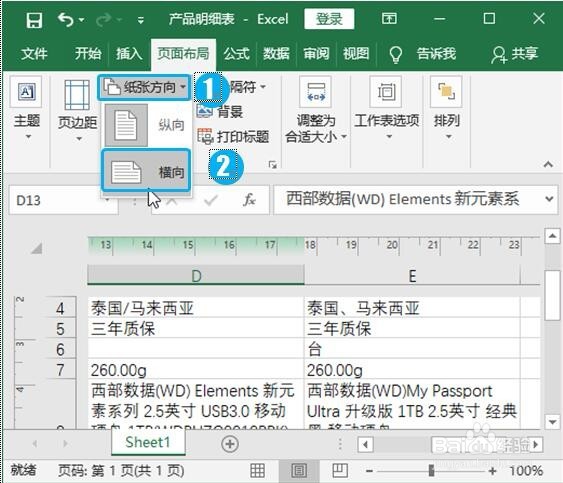Open the 主题 themes gallery

tap(27, 108)
